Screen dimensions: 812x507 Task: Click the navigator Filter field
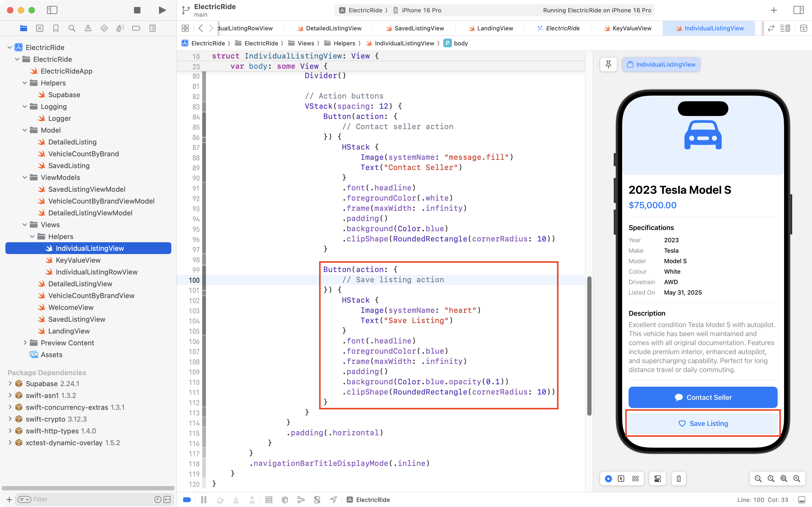90,499
